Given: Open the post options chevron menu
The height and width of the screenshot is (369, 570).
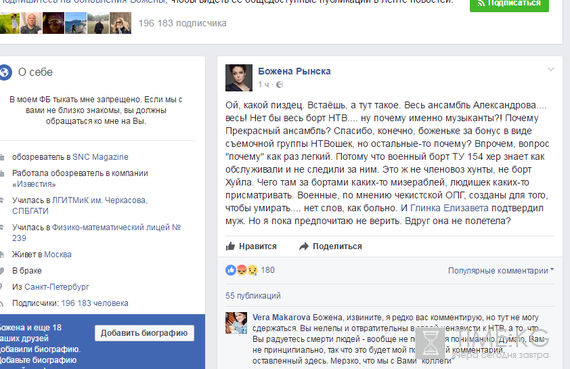Looking at the screenshot, I should point(551,69).
